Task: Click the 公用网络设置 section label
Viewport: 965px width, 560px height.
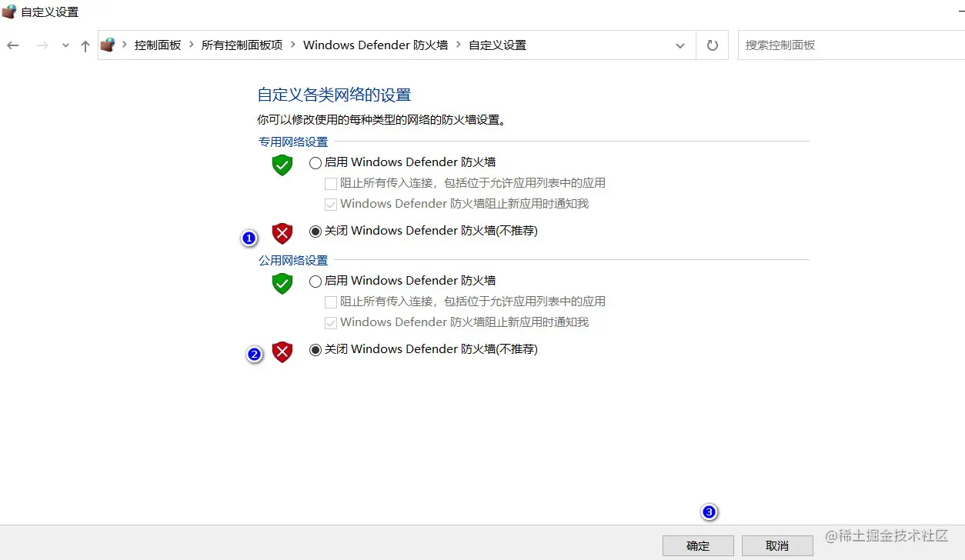Action: click(x=293, y=260)
